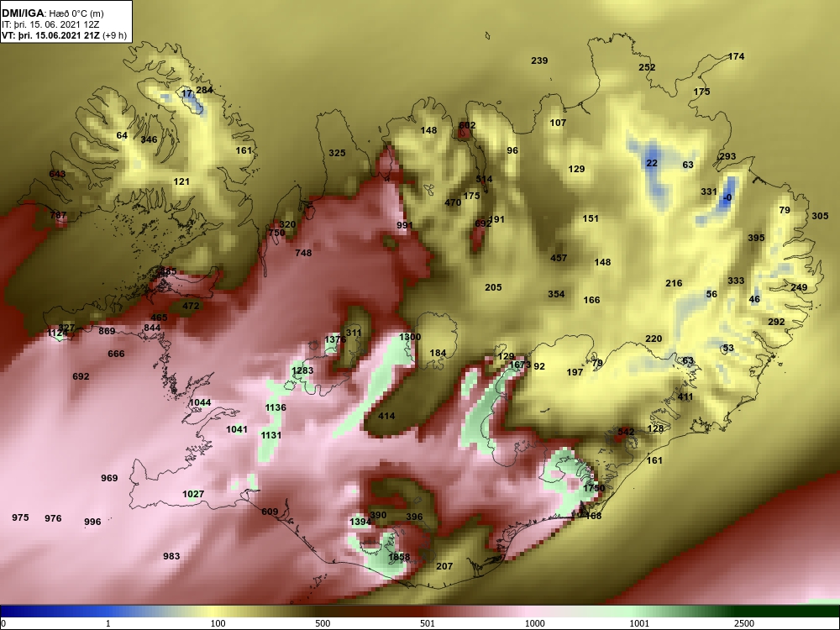Select the map value 205
The image size is (840, 630).
(493, 287)
